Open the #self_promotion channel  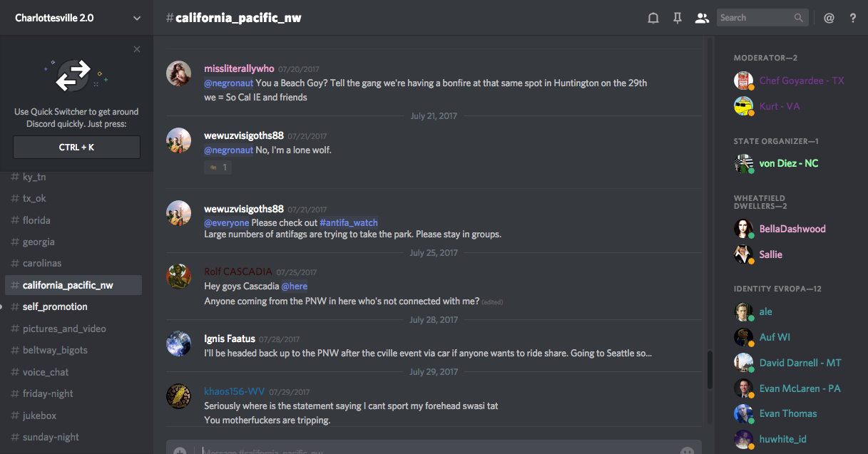(x=55, y=306)
